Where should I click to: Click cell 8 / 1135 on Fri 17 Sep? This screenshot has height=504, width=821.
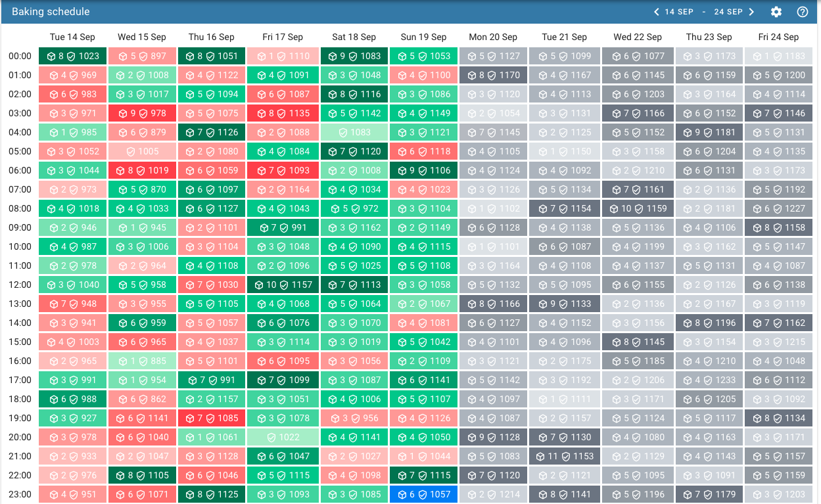tap(283, 114)
